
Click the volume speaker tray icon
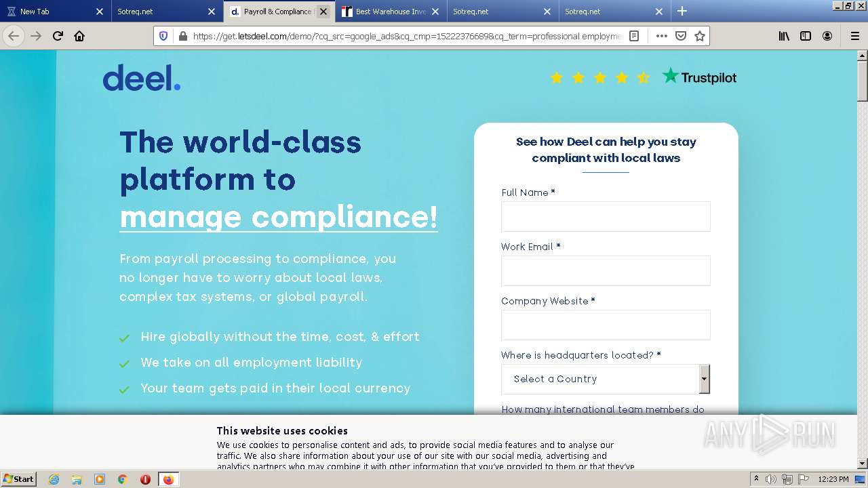772,479
